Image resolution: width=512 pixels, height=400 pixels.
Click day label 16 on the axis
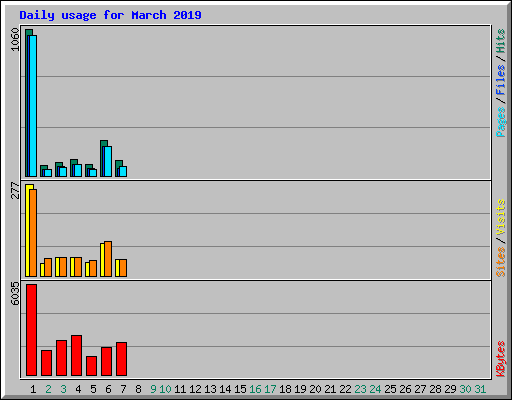pos(255,389)
